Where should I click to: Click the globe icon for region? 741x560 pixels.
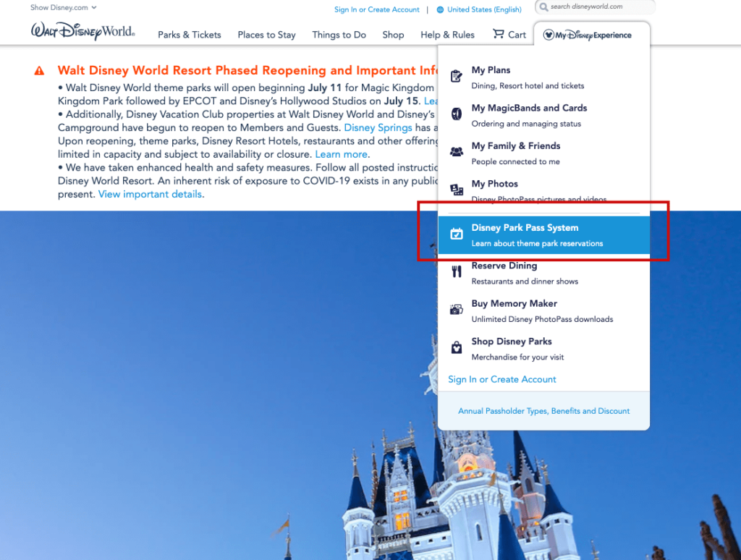(440, 9)
